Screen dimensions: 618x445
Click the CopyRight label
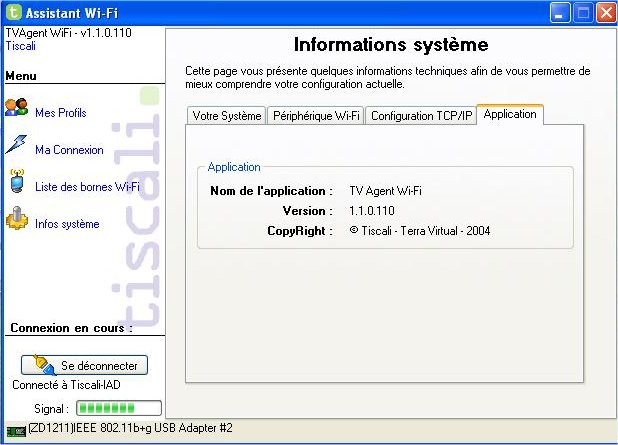point(300,231)
